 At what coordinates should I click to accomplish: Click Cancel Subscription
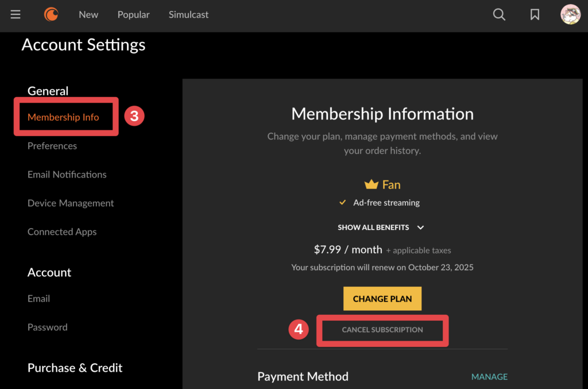click(x=382, y=330)
